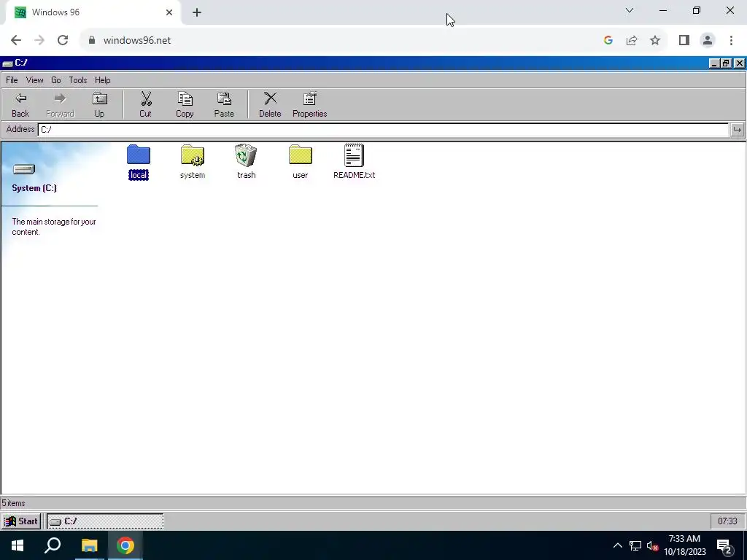
Task: Select the blue local folder
Action: click(139, 162)
